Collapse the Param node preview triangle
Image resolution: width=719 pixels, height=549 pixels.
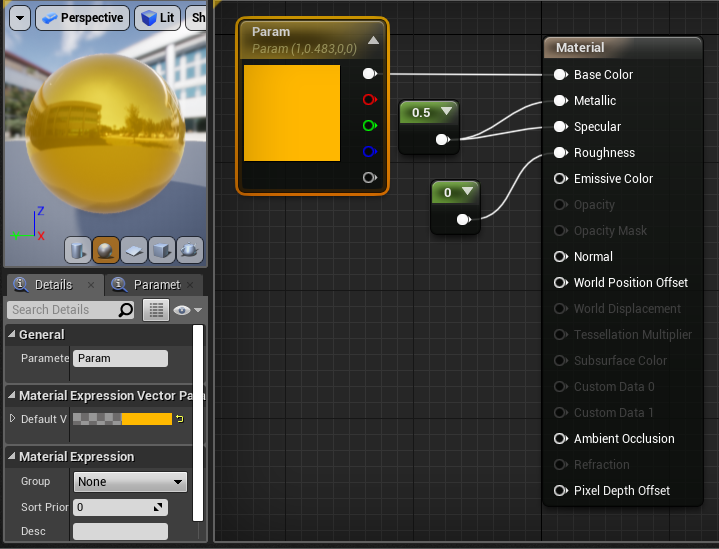(373, 40)
